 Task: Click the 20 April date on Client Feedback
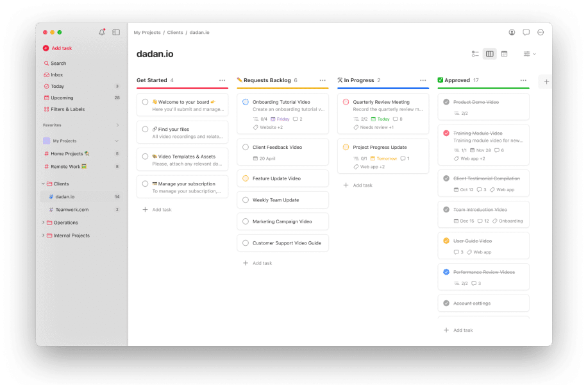264,158
